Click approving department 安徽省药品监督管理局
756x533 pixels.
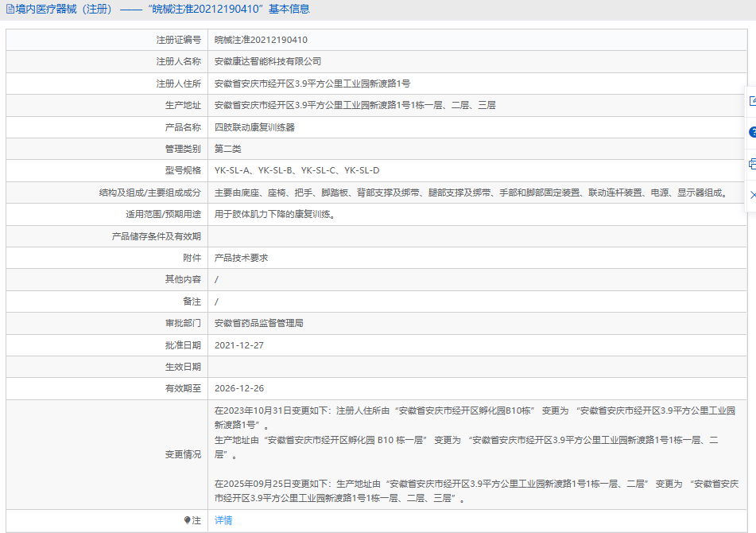[258, 323]
